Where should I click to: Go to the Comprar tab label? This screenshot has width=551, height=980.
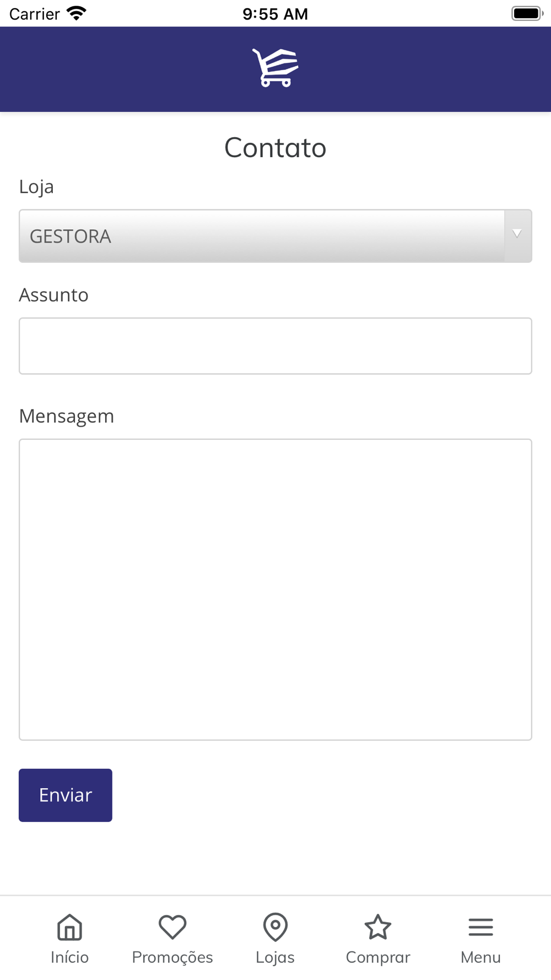tap(378, 958)
